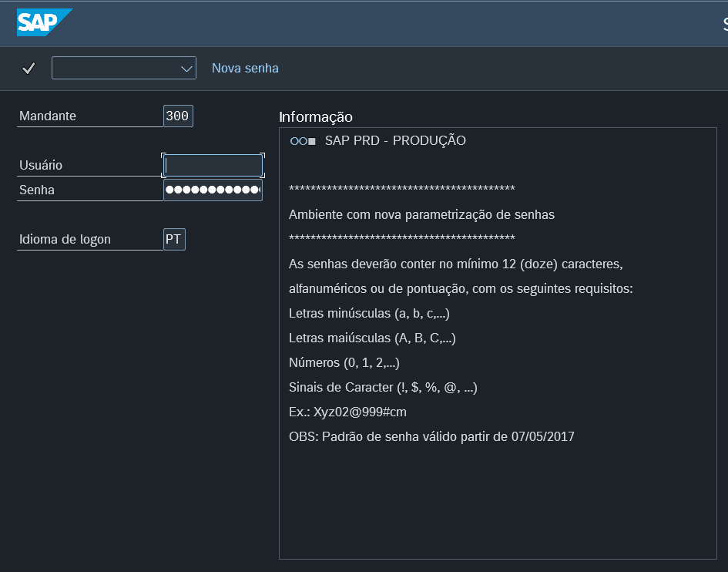Select example text 'Ex.: Xyz02@999#cm'
The width and height of the screenshot is (728, 572).
tap(347, 412)
